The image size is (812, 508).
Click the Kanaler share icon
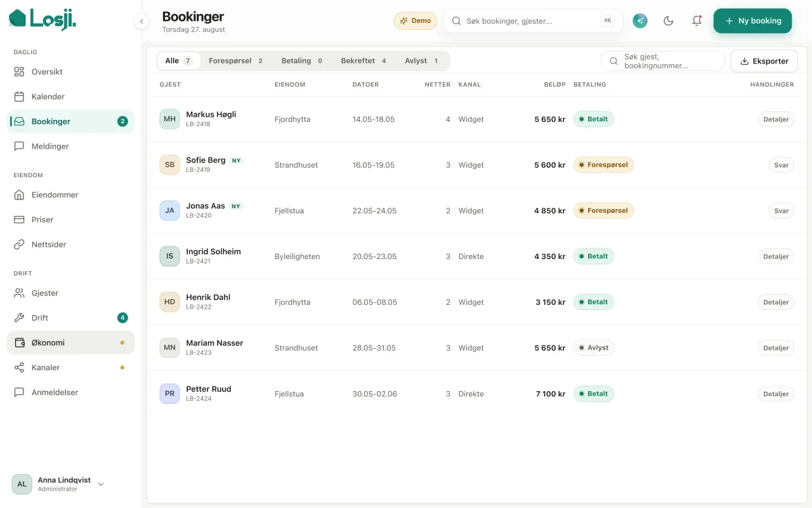tap(19, 368)
